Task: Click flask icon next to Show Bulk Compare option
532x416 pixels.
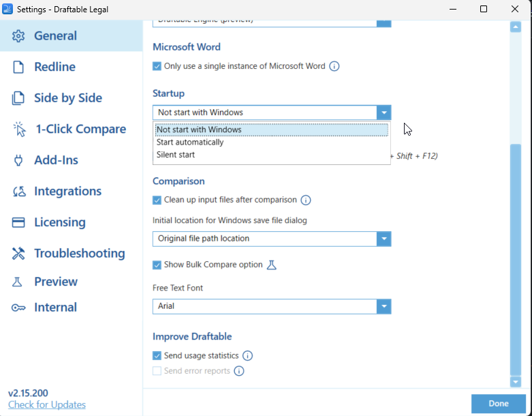Action: pyautogui.click(x=271, y=265)
